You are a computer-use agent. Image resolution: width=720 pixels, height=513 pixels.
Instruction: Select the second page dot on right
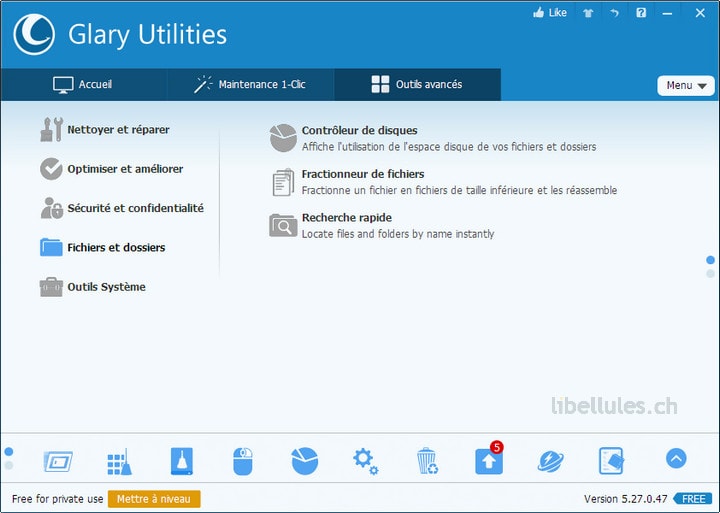710,274
